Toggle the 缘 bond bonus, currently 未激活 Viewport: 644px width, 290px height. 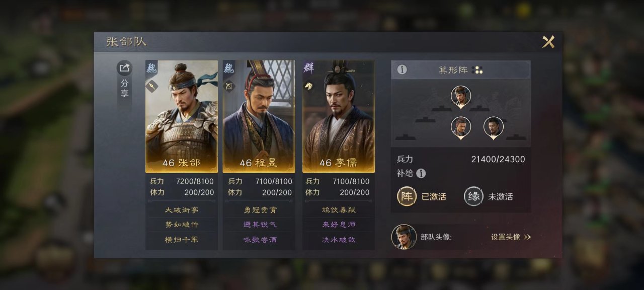[473, 196]
